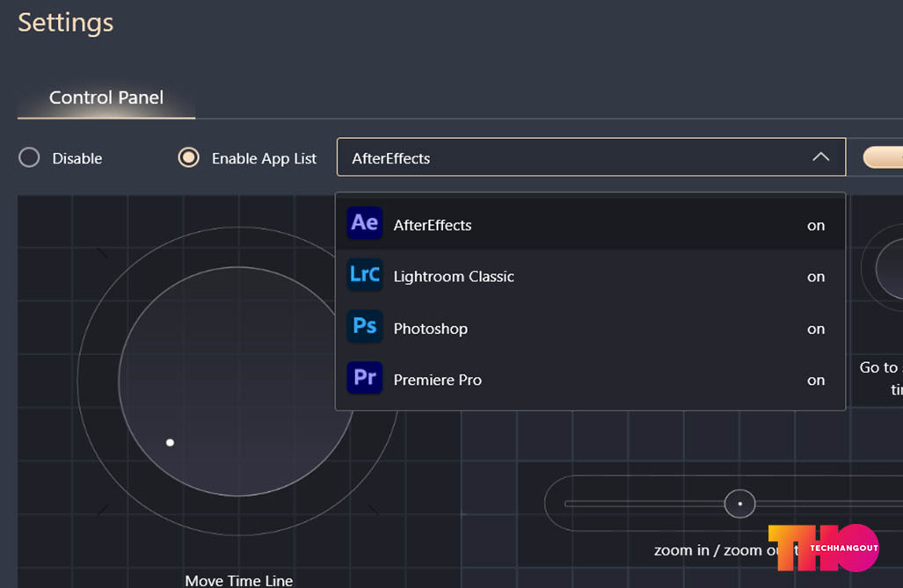This screenshot has width=903, height=588.
Task: Click the zoom in / zoom out slider knob
Action: click(739, 504)
